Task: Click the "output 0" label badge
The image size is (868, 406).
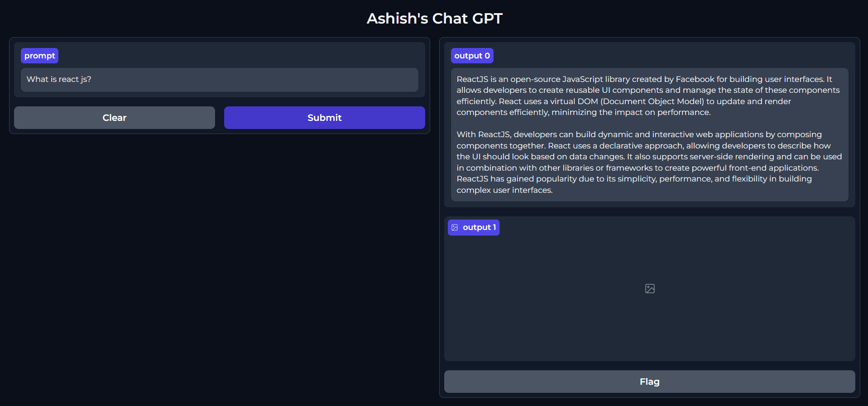Action: pos(472,56)
